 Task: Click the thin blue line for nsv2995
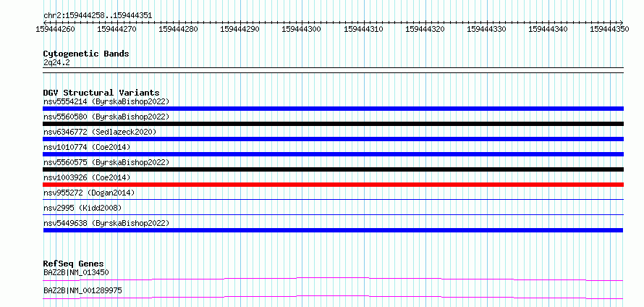coord(333,214)
